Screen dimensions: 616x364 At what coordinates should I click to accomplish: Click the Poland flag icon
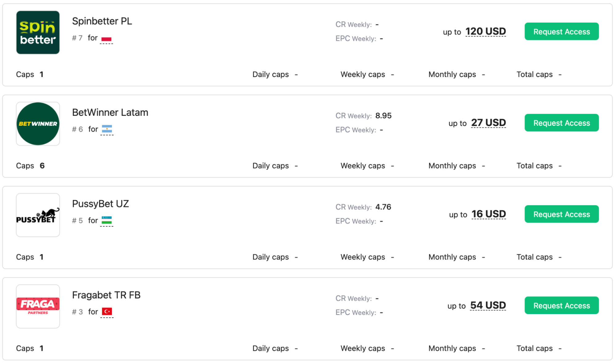[106, 39]
